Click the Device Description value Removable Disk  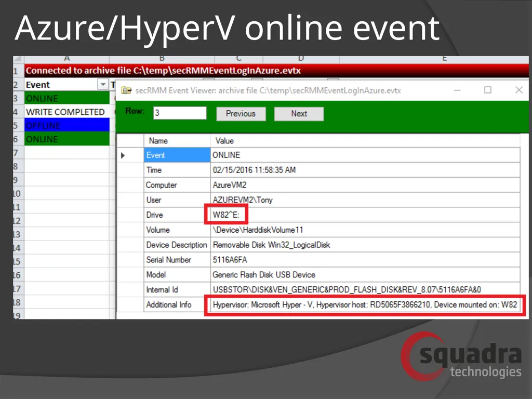[365, 245]
